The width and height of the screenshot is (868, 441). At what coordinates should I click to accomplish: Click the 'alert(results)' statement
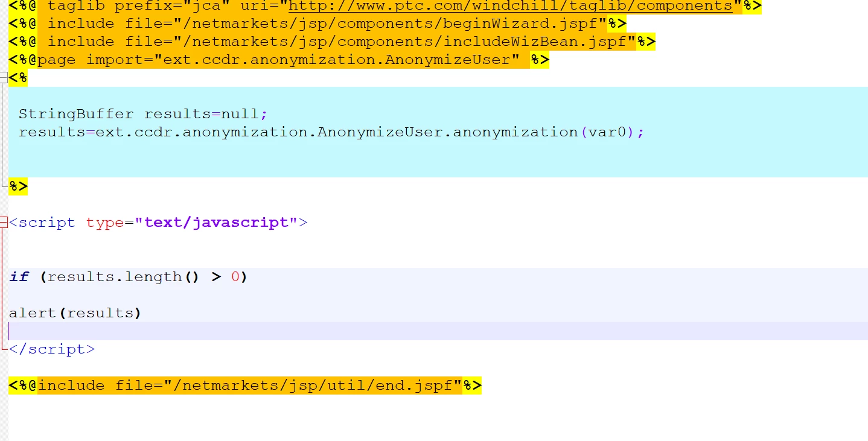(75, 313)
